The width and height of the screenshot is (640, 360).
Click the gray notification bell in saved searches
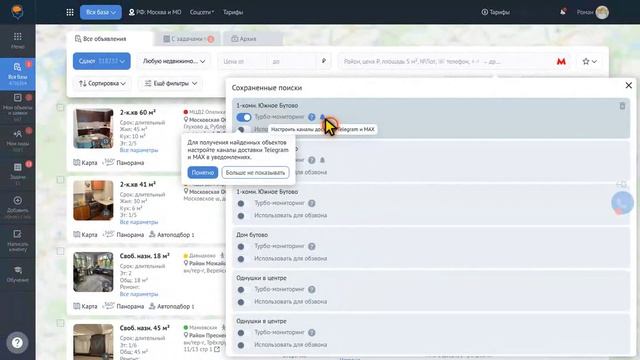[322, 160]
